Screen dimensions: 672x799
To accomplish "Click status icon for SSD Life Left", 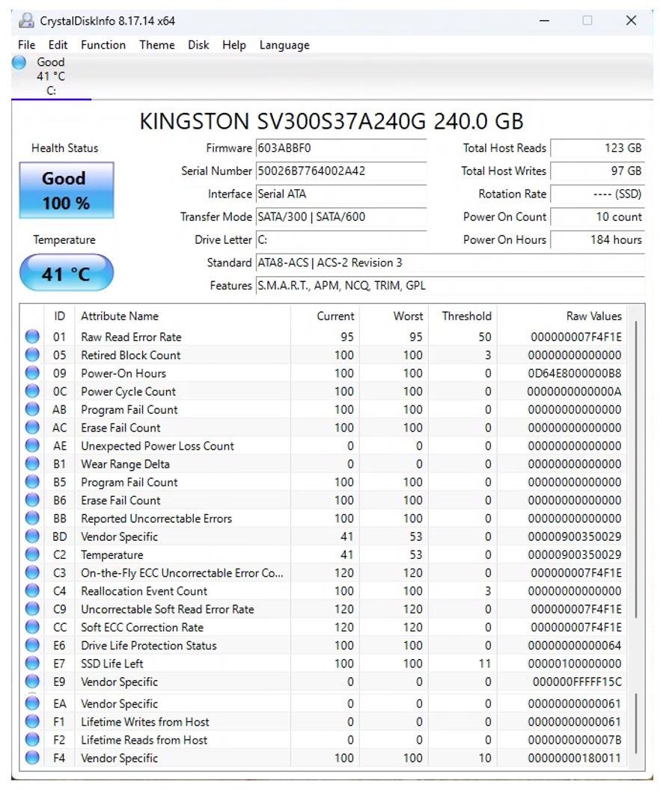I will tap(32, 663).
